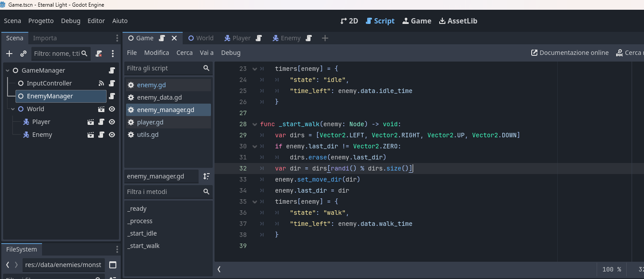This screenshot has height=279, width=644.
Task: Hide the Player node
Action: (x=112, y=122)
